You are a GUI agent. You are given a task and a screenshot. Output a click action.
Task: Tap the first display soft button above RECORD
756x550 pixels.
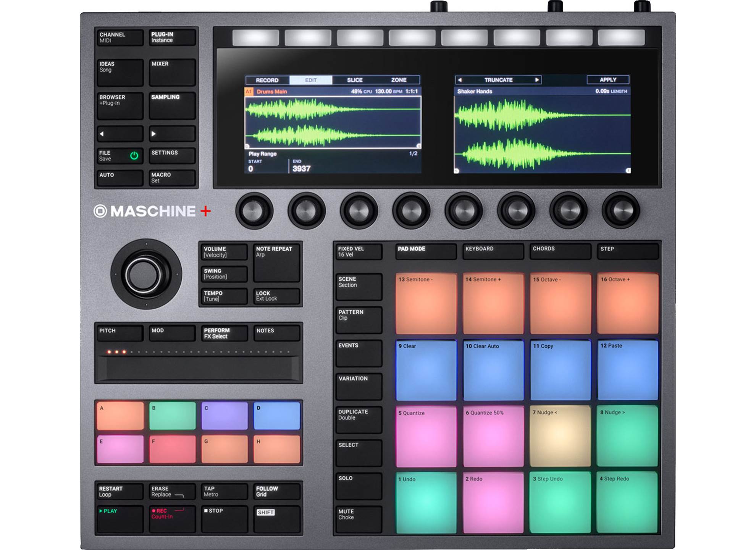(255, 37)
